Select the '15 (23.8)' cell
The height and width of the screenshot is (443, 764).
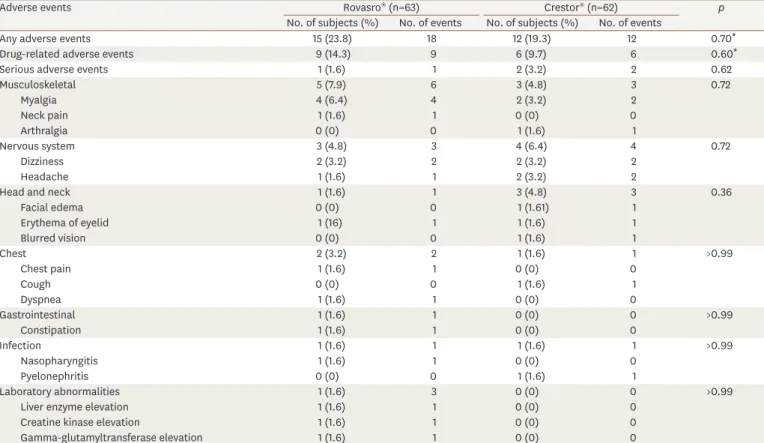332,39
